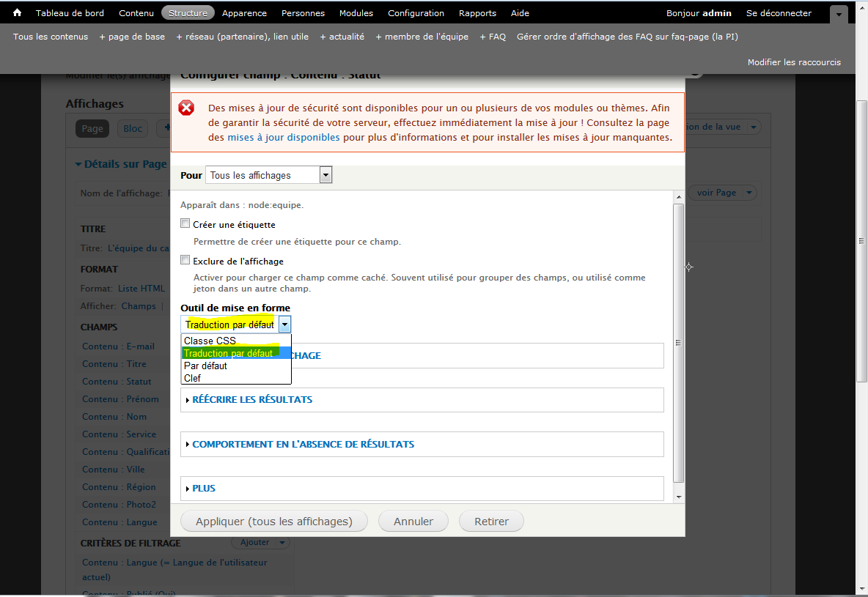Check the 'Créer une étiquette' checkbox
This screenshot has width=868, height=597.
coord(185,224)
